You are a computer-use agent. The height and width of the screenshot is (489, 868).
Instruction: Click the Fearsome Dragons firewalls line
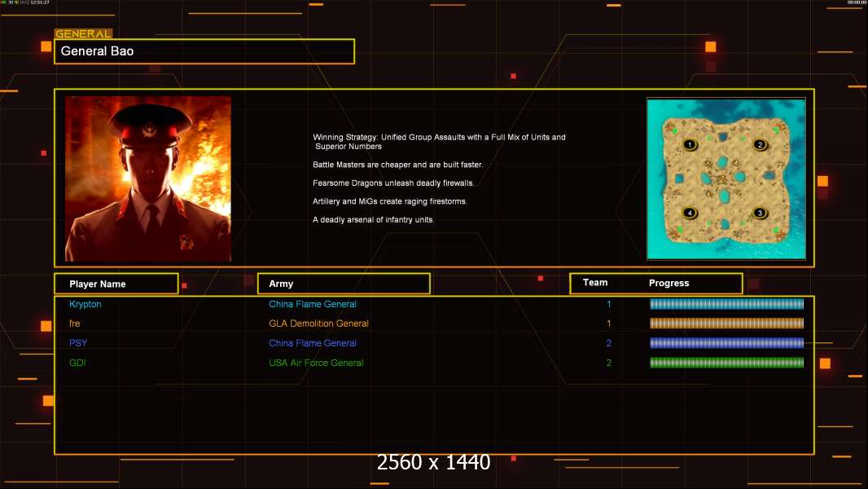(393, 183)
